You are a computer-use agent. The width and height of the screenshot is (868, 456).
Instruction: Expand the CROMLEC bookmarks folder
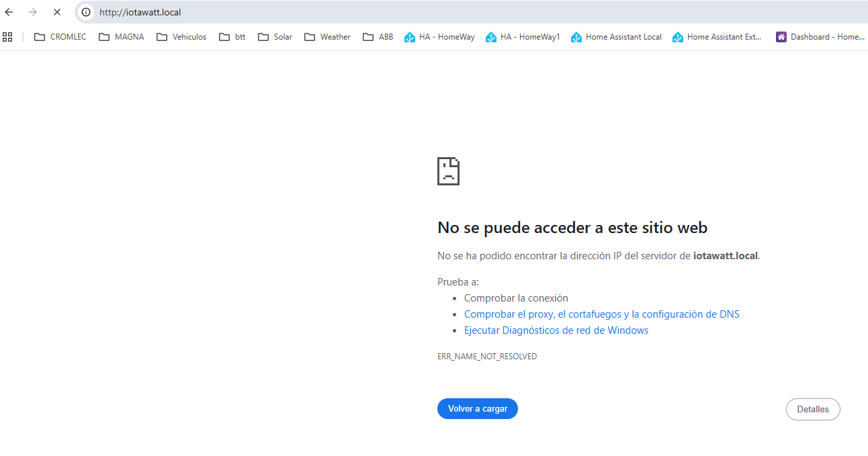pyautogui.click(x=60, y=37)
